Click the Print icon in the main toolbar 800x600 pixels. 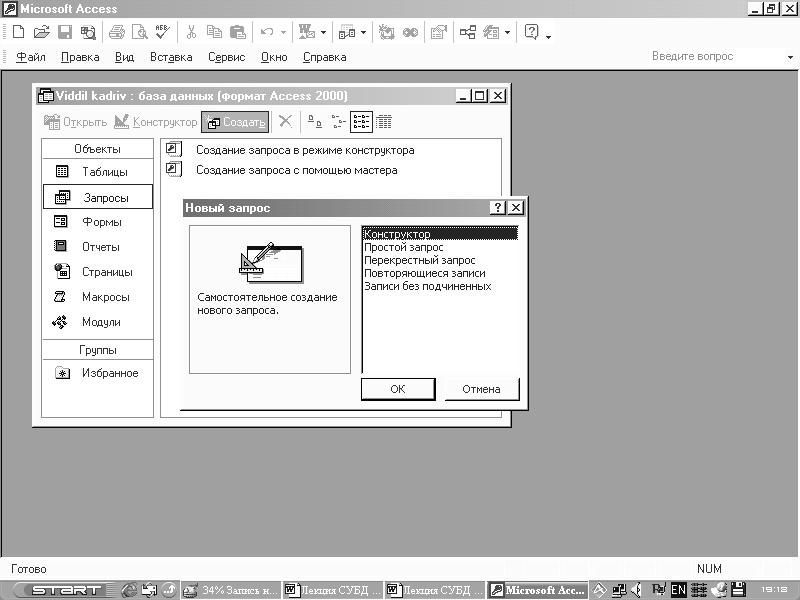coord(117,32)
